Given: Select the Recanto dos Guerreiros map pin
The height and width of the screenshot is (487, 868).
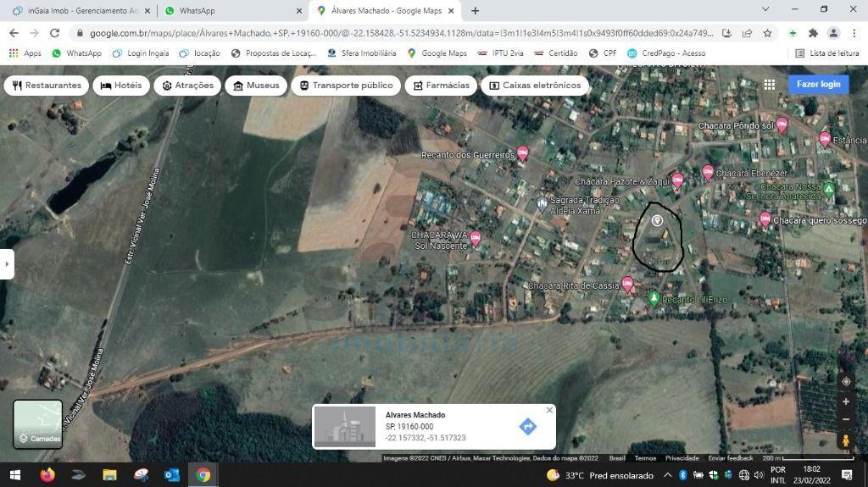Looking at the screenshot, I should pos(523,153).
